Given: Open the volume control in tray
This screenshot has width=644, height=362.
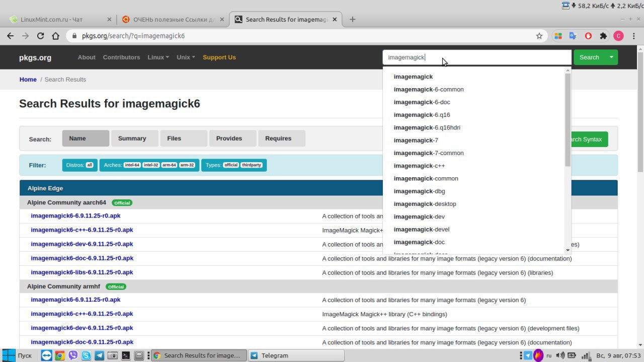Looking at the screenshot, I should point(561,355).
